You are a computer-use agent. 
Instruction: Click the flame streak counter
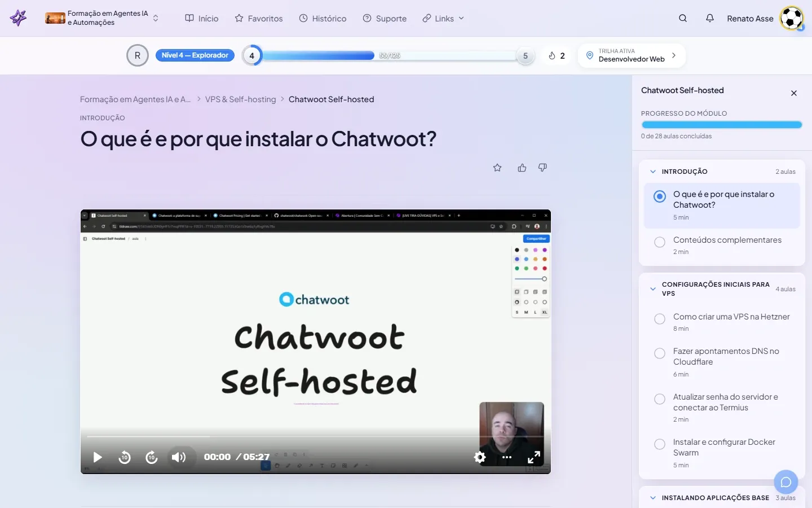pyautogui.click(x=557, y=55)
